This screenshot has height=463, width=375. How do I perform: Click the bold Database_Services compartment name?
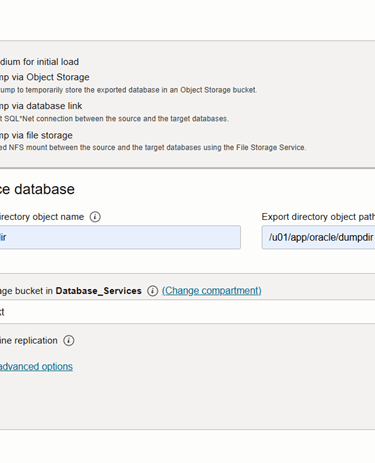pos(99,291)
